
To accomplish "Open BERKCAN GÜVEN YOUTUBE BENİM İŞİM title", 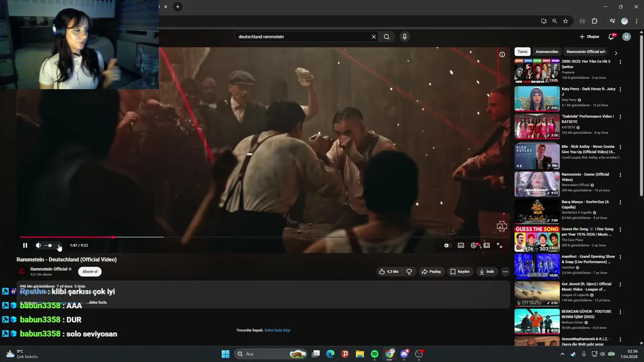I will (587, 314).
